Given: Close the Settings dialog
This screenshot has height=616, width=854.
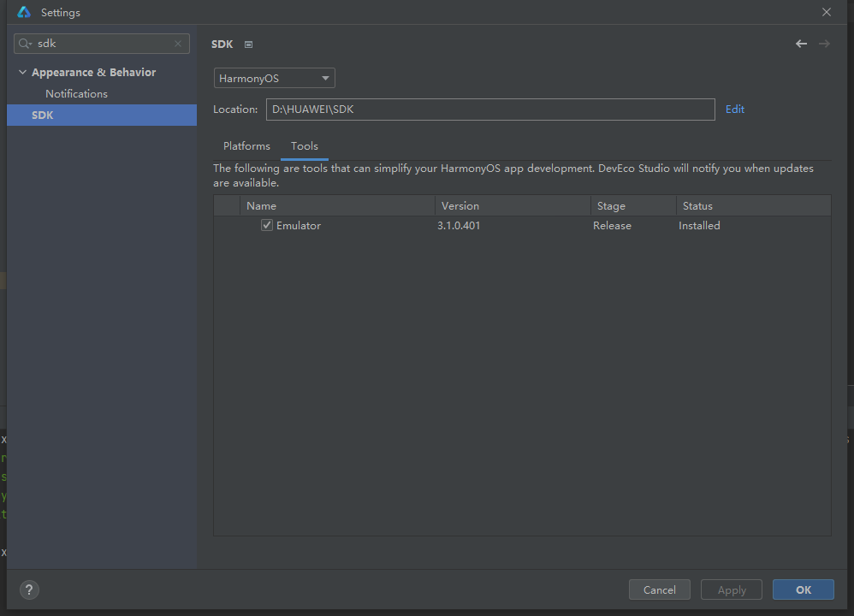Looking at the screenshot, I should point(827,12).
